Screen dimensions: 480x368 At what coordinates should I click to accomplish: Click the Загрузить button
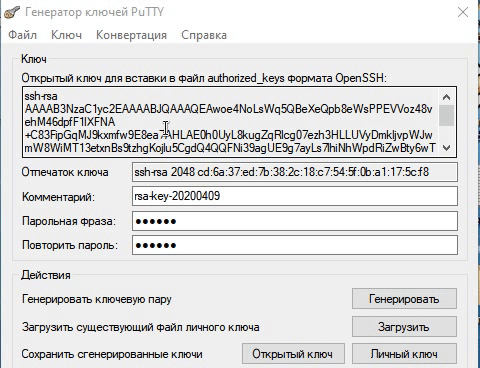pyautogui.click(x=404, y=327)
